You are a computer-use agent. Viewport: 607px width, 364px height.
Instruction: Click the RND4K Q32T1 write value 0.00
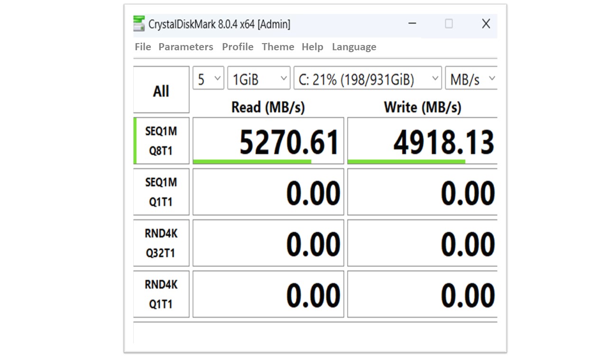423,243
